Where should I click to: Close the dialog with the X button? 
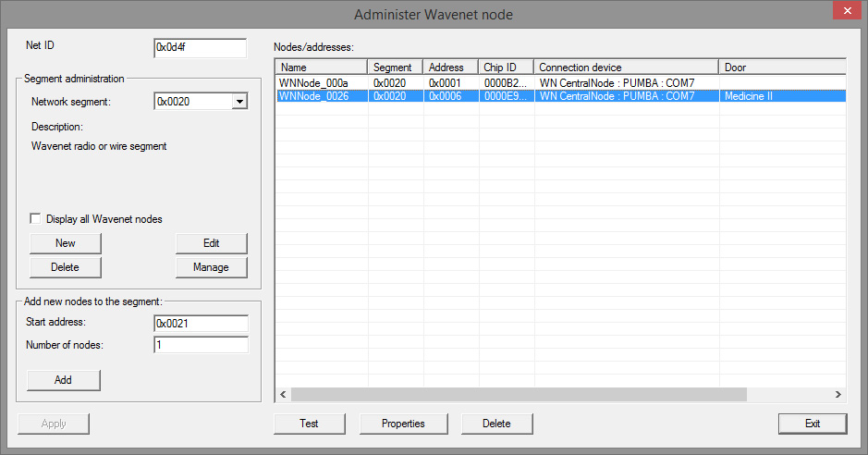pyautogui.click(x=843, y=12)
